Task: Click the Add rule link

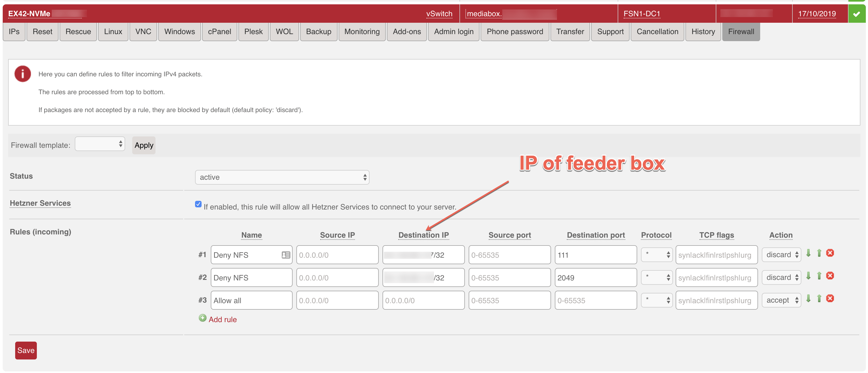Action: [222, 319]
